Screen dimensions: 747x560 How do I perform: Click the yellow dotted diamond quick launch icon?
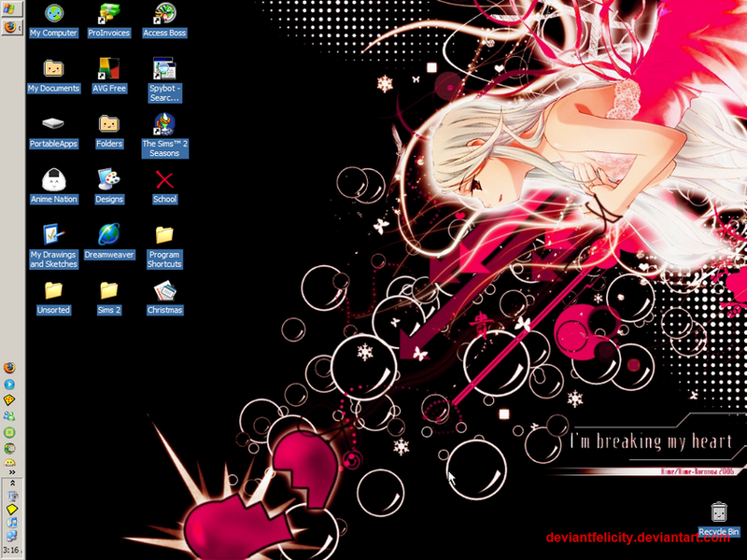tap(9, 400)
